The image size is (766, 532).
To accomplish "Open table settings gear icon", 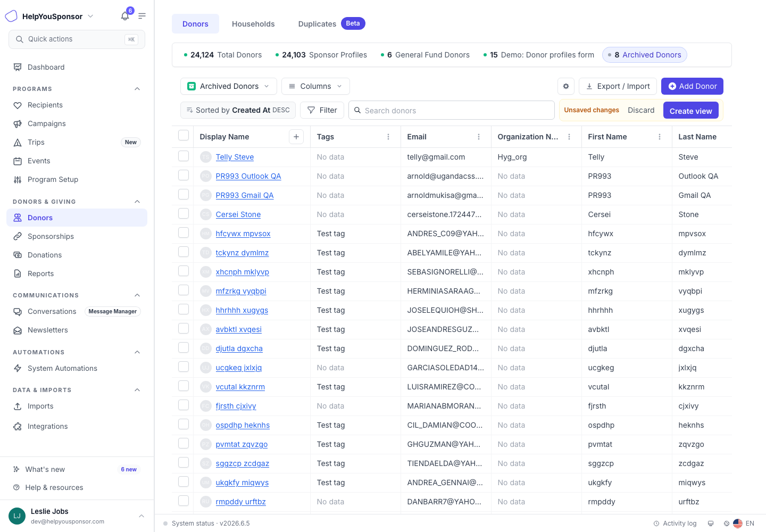I will [x=566, y=86].
